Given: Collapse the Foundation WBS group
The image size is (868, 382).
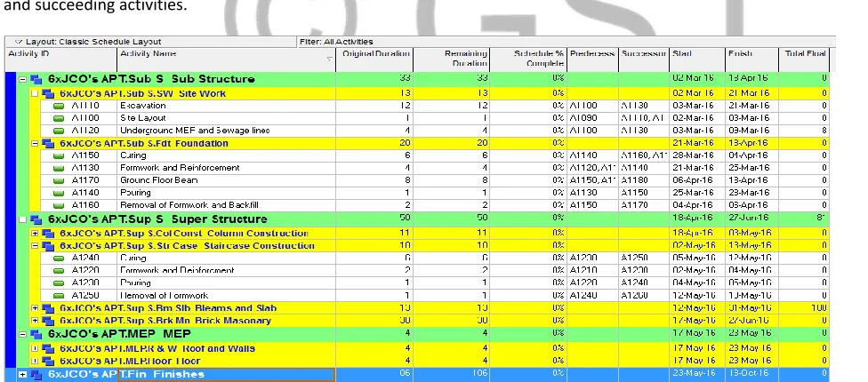Looking at the screenshot, I should (35, 143).
